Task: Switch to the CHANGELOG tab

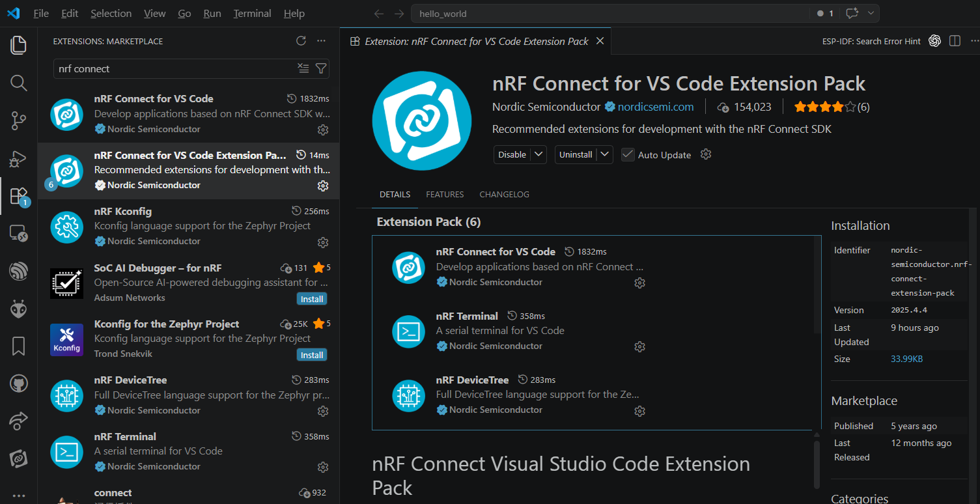Action: pos(505,195)
